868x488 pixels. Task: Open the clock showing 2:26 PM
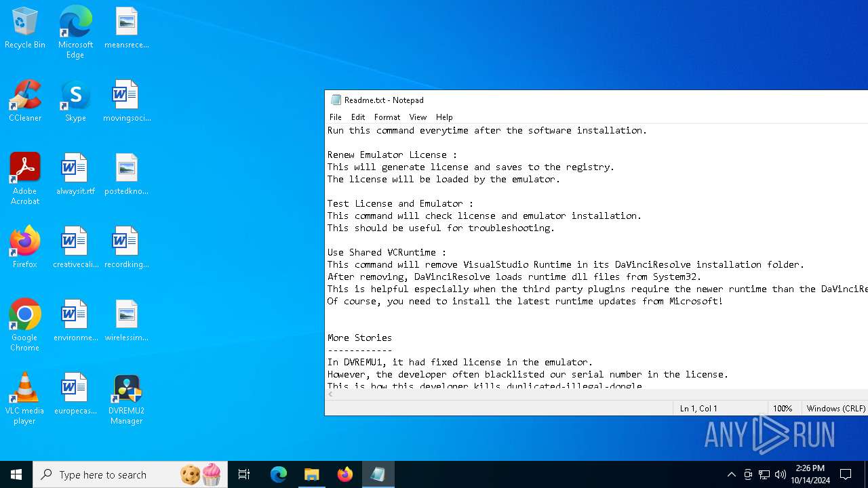pyautogui.click(x=810, y=474)
